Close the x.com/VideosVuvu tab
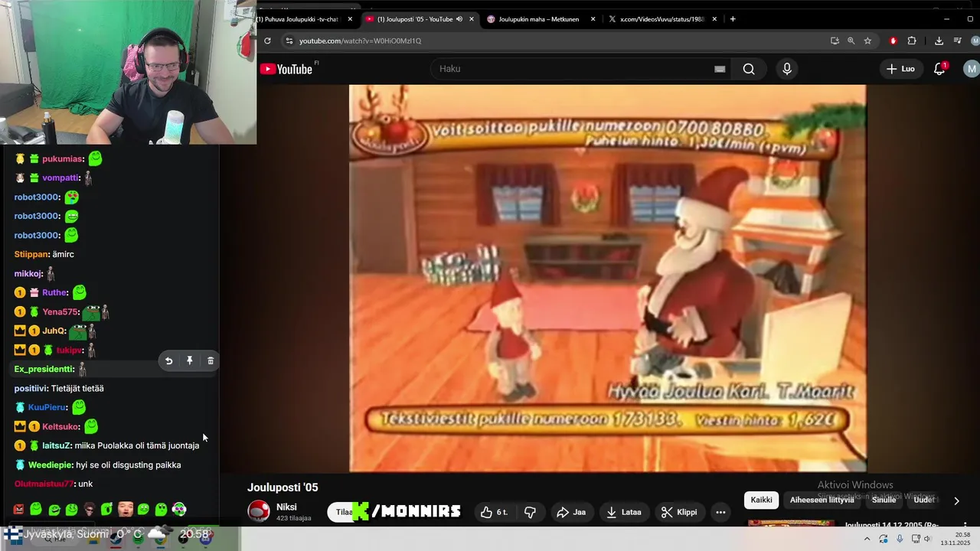The width and height of the screenshot is (980, 551). (x=714, y=19)
